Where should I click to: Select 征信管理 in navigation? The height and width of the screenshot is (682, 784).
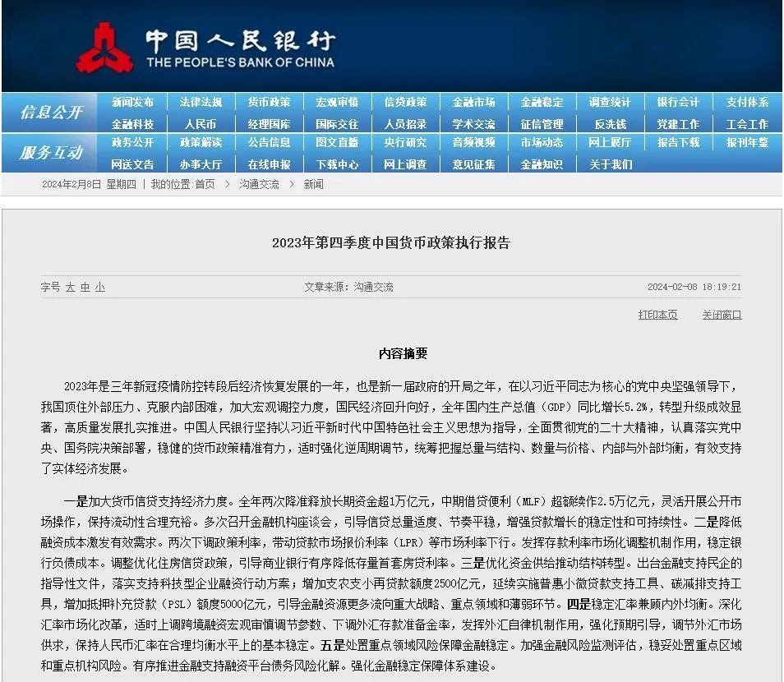coord(542,124)
